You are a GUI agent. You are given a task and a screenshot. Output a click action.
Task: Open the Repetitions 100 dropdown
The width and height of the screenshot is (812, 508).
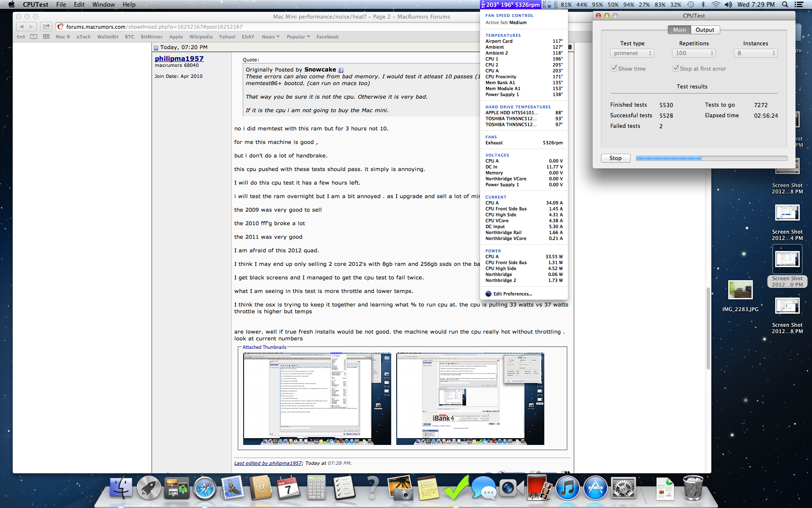coord(694,53)
